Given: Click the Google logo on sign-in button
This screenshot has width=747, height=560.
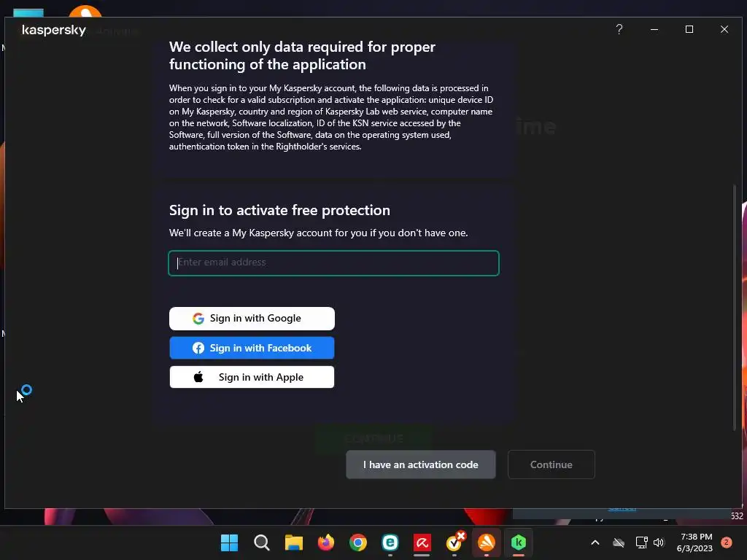Looking at the screenshot, I should click(198, 318).
